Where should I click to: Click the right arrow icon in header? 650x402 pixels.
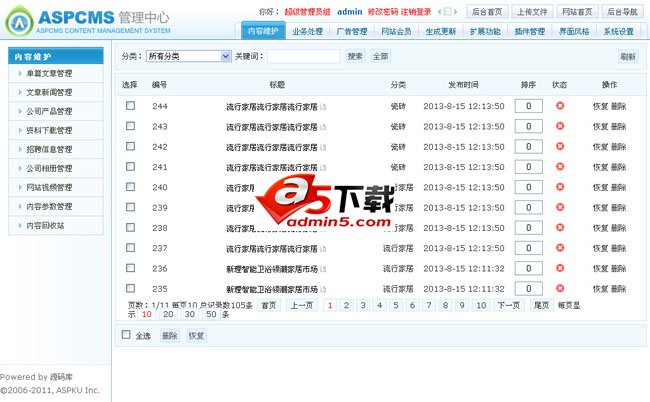(x=455, y=12)
